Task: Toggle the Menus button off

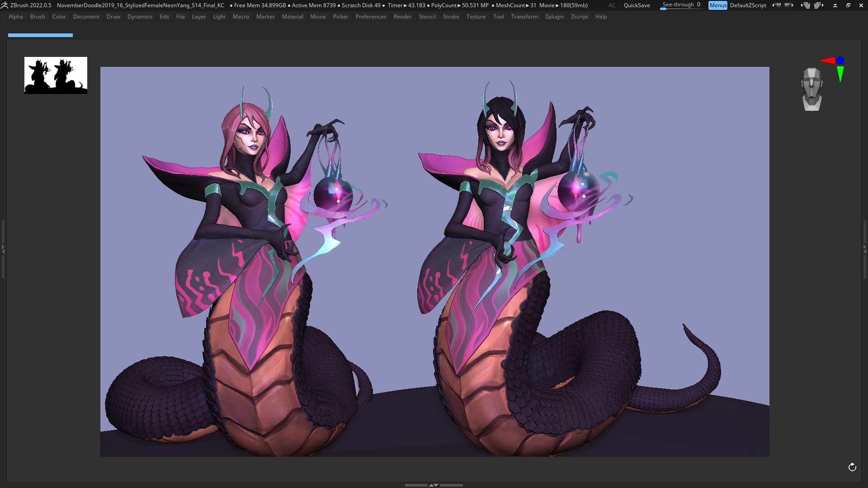Action: (717, 5)
